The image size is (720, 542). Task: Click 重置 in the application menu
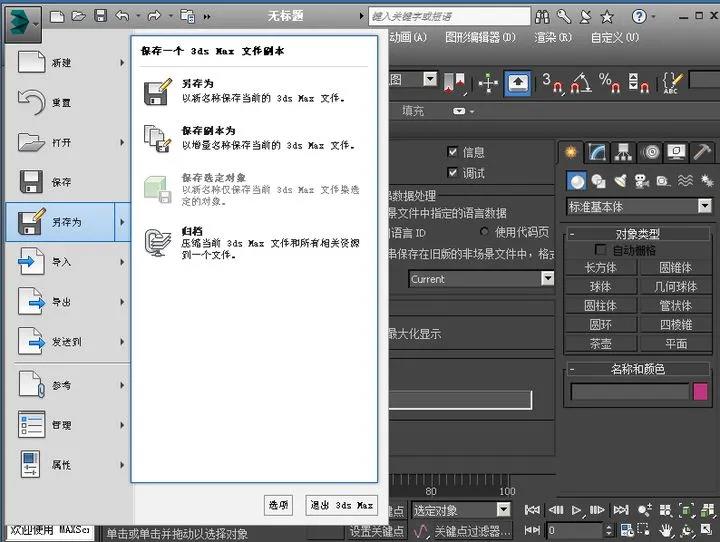click(68, 102)
